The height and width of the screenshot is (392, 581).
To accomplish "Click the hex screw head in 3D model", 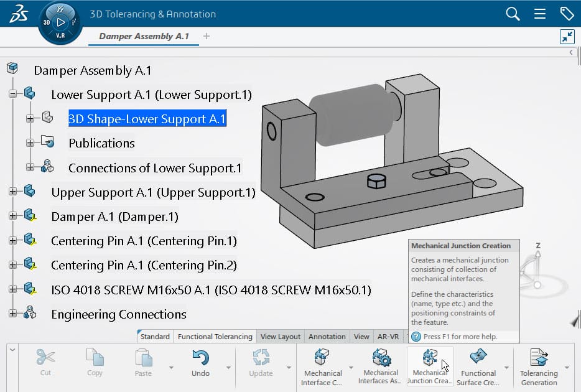I will (x=376, y=181).
